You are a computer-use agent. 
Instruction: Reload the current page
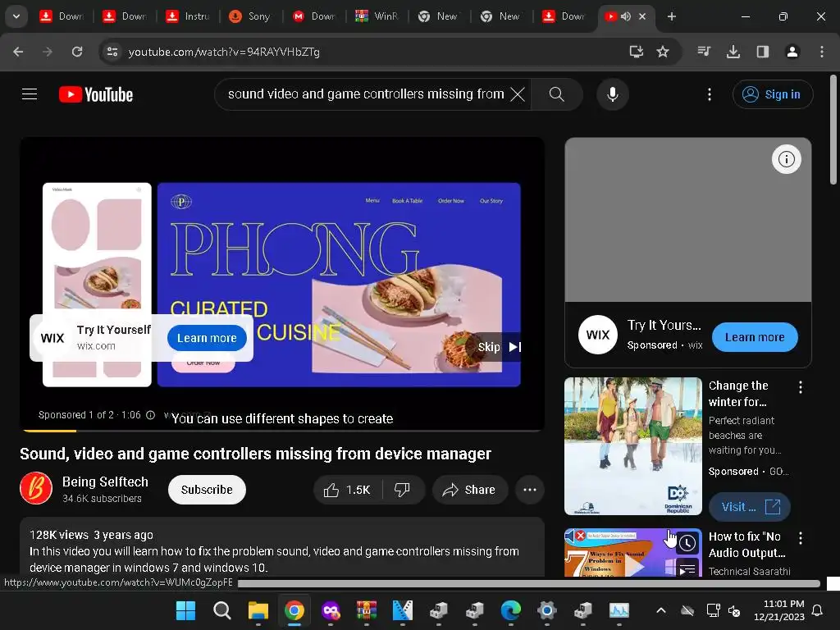click(77, 52)
